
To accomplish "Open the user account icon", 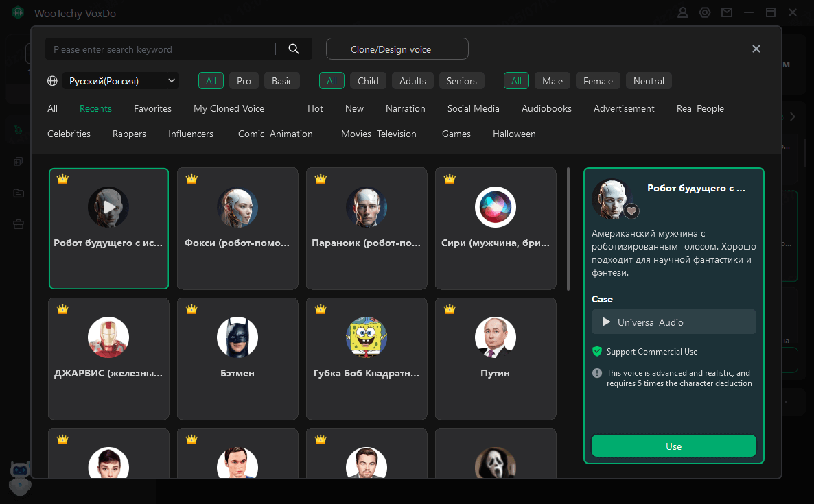I will (x=683, y=12).
